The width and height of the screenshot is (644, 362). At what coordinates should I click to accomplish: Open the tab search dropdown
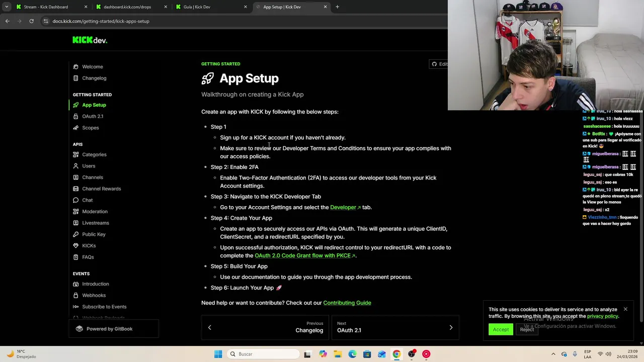7,7
